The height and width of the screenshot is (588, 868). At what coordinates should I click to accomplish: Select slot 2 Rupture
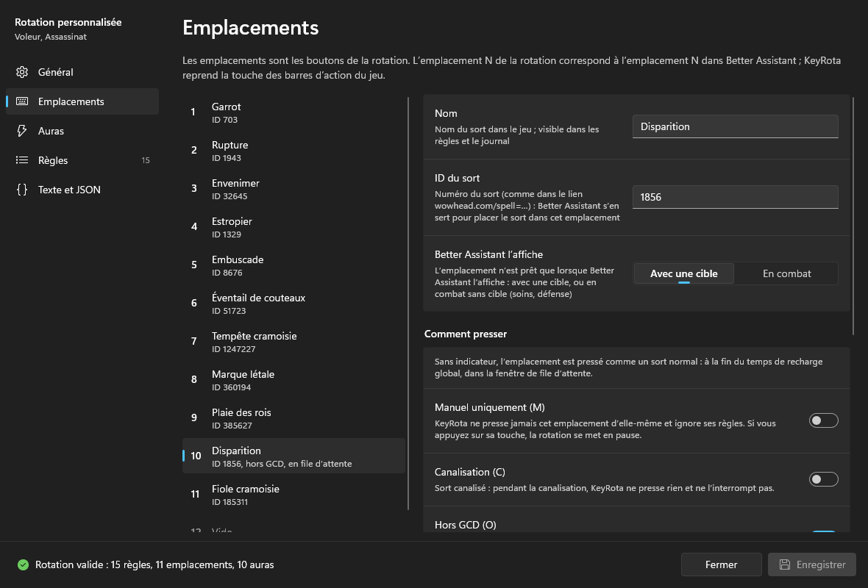coord(294,151)
